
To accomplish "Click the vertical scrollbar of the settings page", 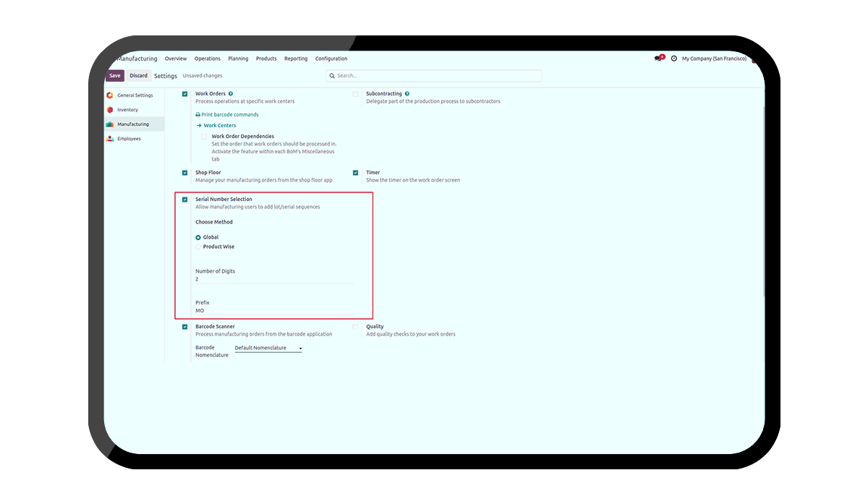I will 762,202.
